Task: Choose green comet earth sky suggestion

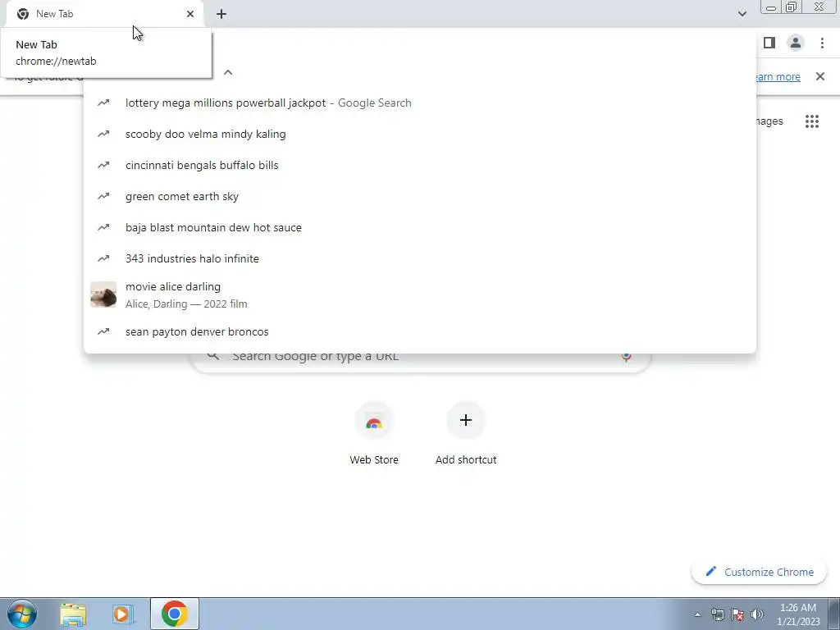Action: (420, 196)
